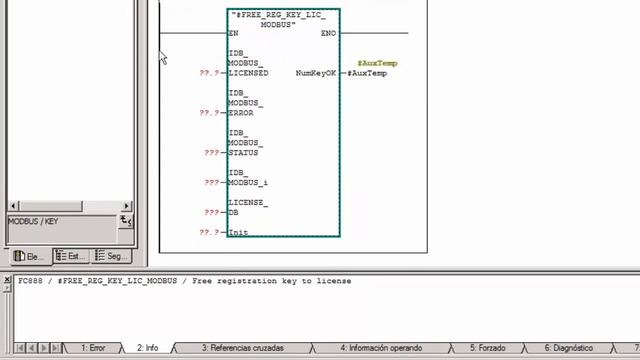Open the '6: Diagnóstico' tab
640x360 pixels.
click(x=569, y=348)
